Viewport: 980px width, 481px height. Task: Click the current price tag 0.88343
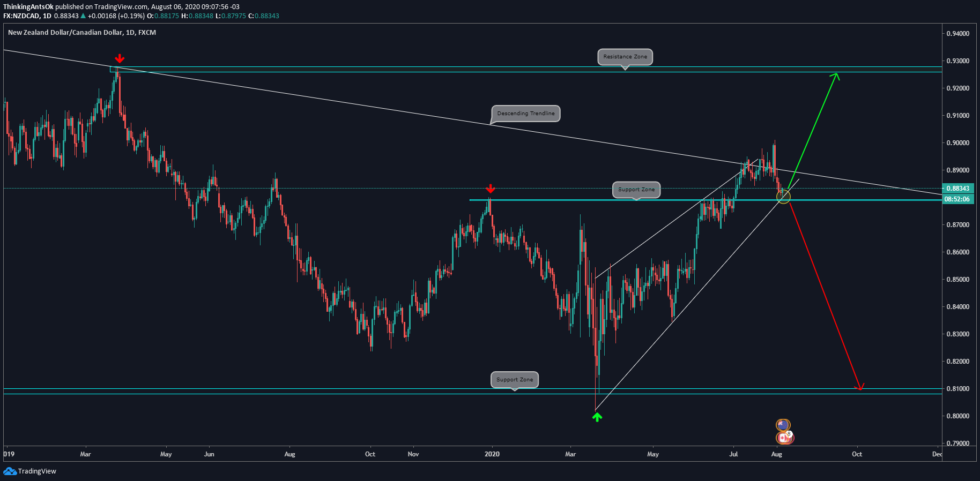(x=957, y=189)
